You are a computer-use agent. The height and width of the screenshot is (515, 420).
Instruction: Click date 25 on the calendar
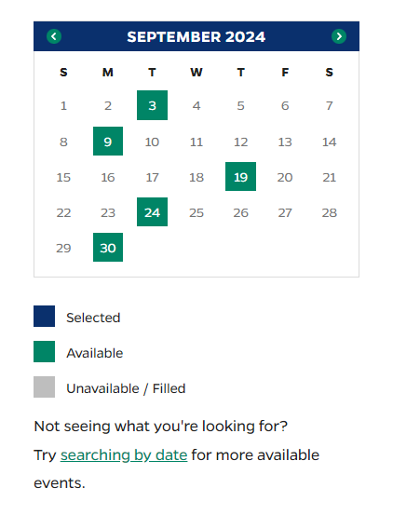click(x=196, y=213)
